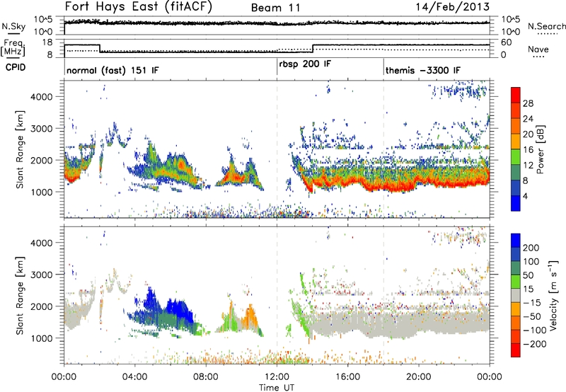Pick the yellow-orange 16–20 dB Power segment
This screenshot has height=392, width=566.
click(516, 142)
